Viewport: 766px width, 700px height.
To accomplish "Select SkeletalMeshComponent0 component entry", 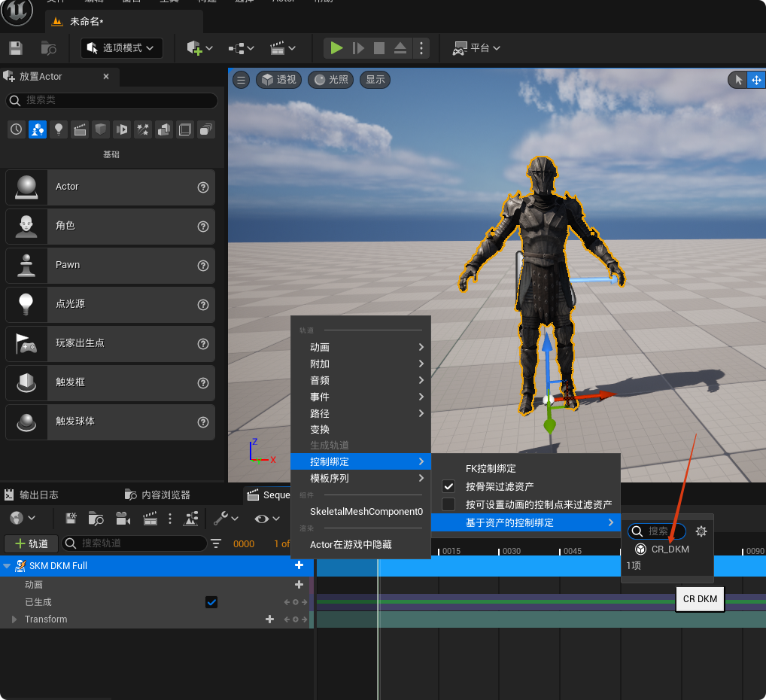I will (x=360, y=511).
